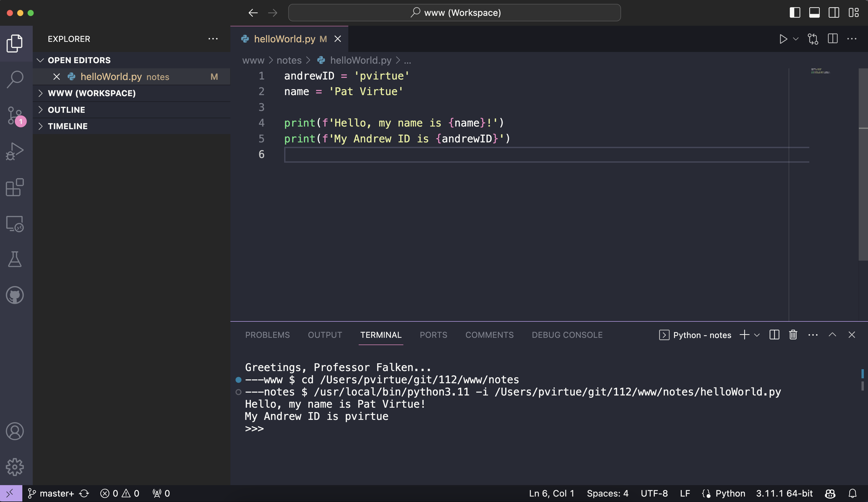The width and height of the screenshot is (868, 502).
Task: Toggle the secondary side bar visibility
Action: coord(834,13)
